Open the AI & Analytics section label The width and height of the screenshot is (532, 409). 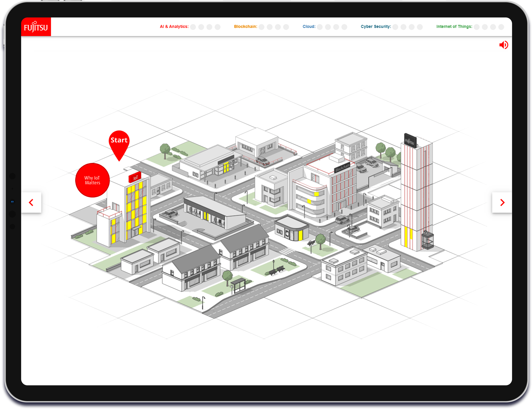click(x=174, y=27)
